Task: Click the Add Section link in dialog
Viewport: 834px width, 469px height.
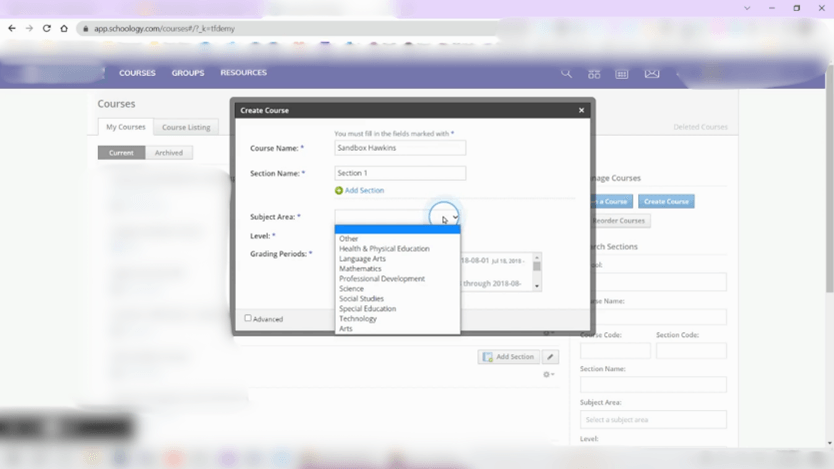Action: click(x=364, y=190)
